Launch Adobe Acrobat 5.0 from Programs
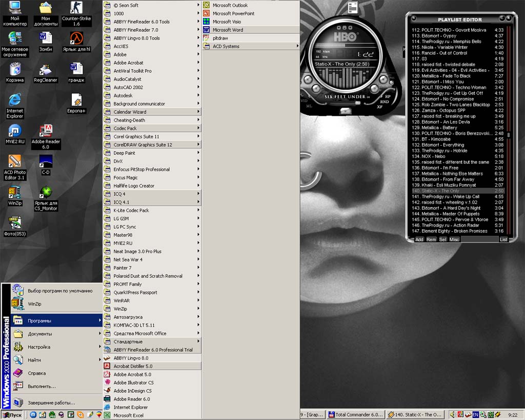Image resolution: width=525 pixels, height=420 pixels. coord(152,374)
